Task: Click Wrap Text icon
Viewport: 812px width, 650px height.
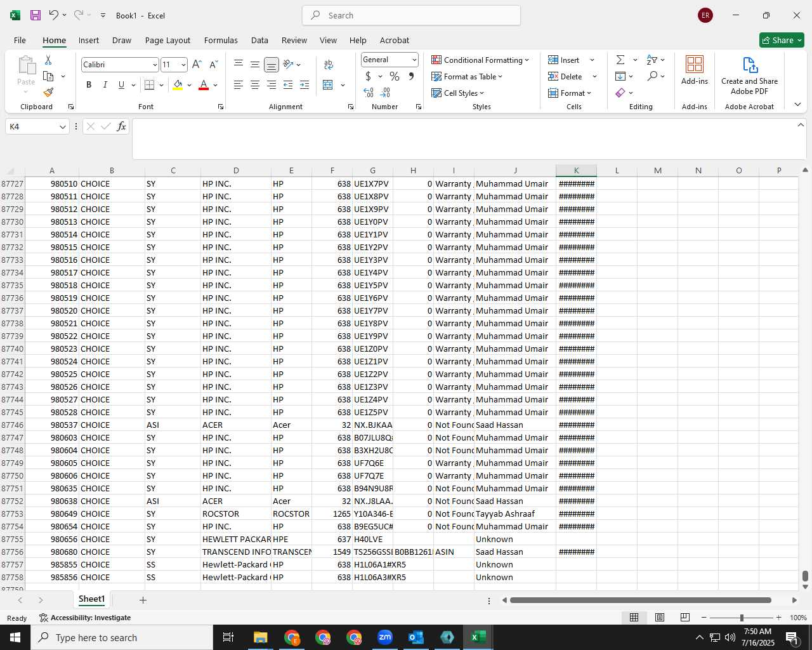Action: click(x=329, y=65)
